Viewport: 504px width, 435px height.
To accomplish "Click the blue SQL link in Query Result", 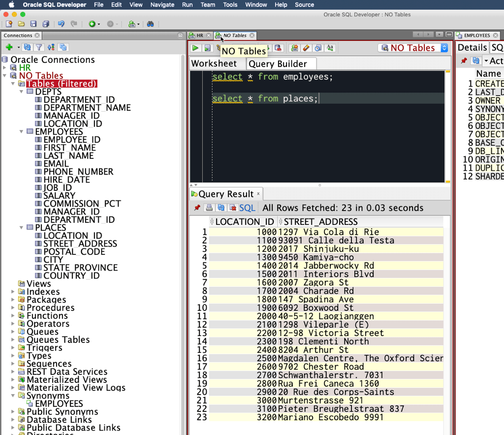I will [247, 208].
